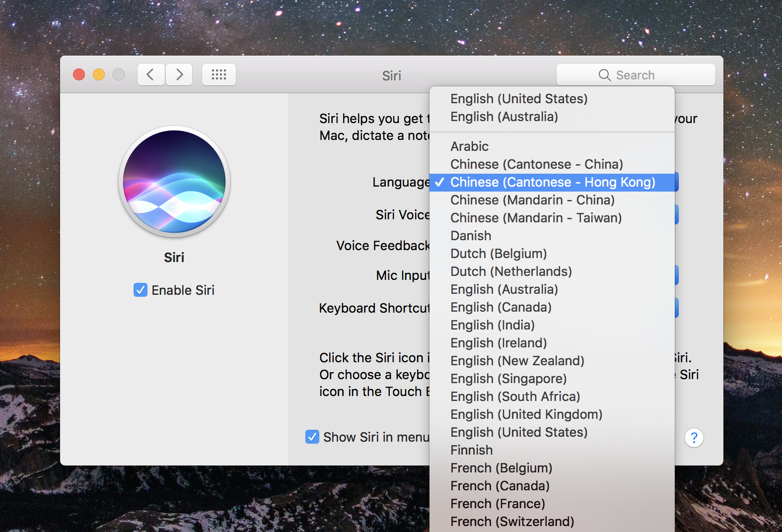Choose English (United States) at list top
This screenshot has width=782, height=532.
coord(552,99)
